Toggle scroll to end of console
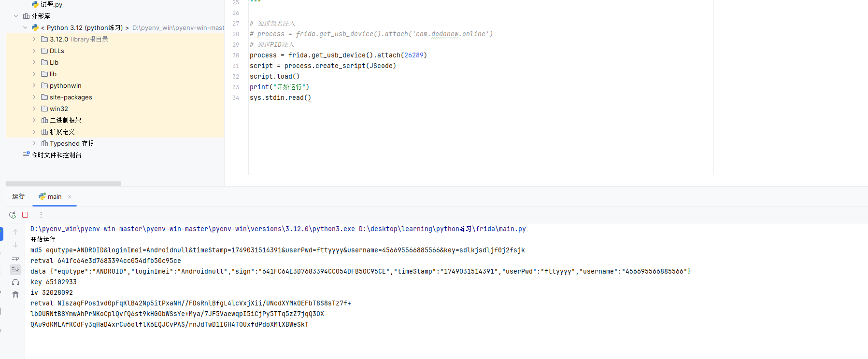Image resolution: width=868 pixels, height=359 pixels. point(15,270)
